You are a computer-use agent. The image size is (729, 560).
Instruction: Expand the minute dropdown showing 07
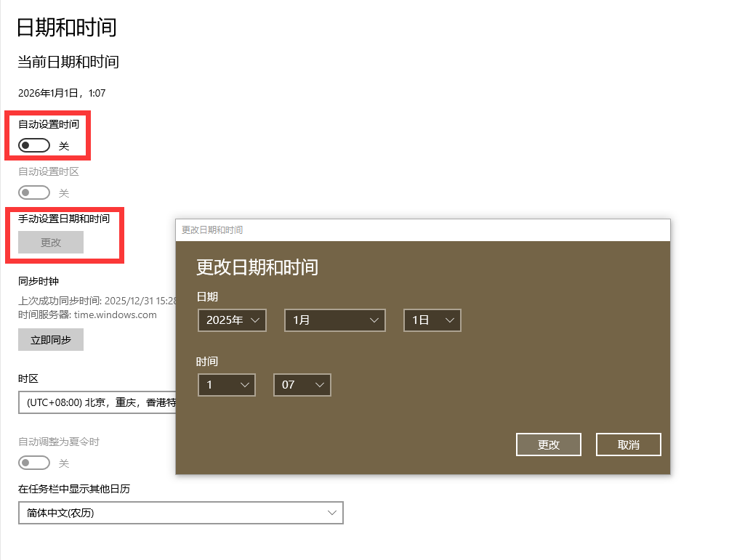point(302,385)
